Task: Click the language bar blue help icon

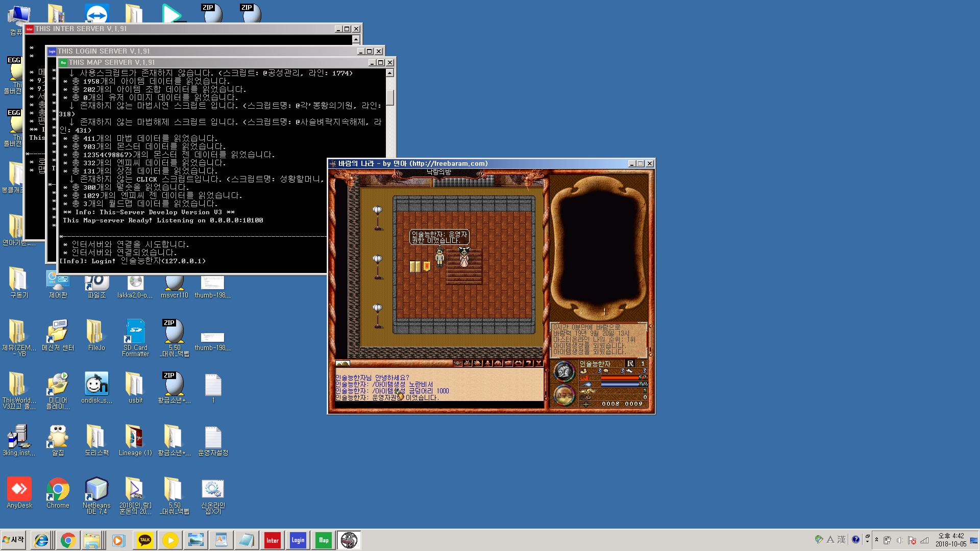Action: pos(855,539)
